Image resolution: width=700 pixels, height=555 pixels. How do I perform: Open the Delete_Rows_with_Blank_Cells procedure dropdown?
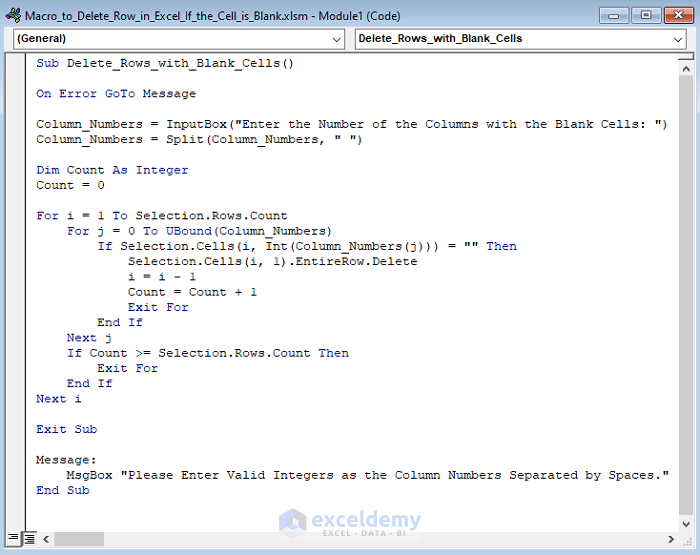(x=521, y=39)
